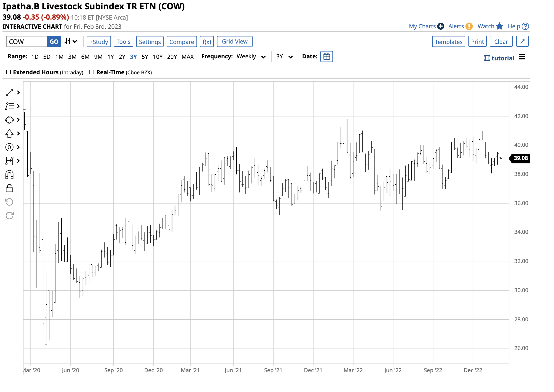This screenshot has height=392, width=554.
Task: Enable the Extended Hours checkbox
Action: click(x=8, y=72)
